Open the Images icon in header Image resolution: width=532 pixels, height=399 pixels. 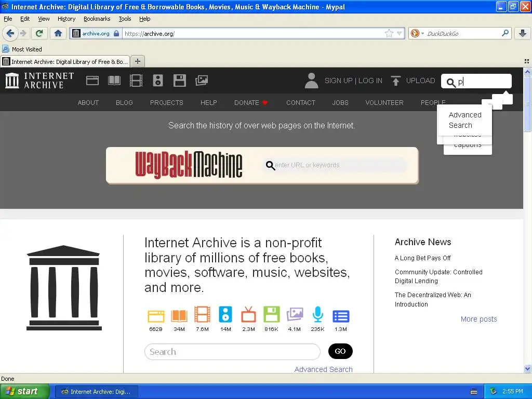[202, 81]
